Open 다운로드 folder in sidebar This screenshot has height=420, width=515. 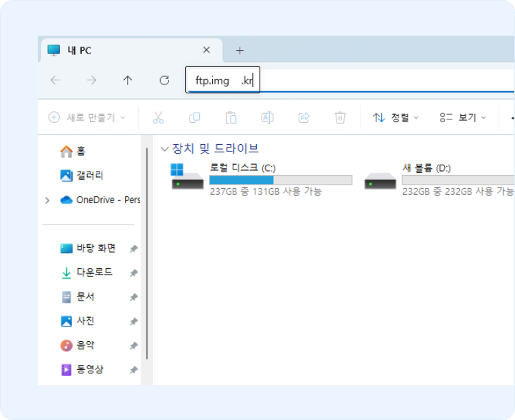[94, 272]
